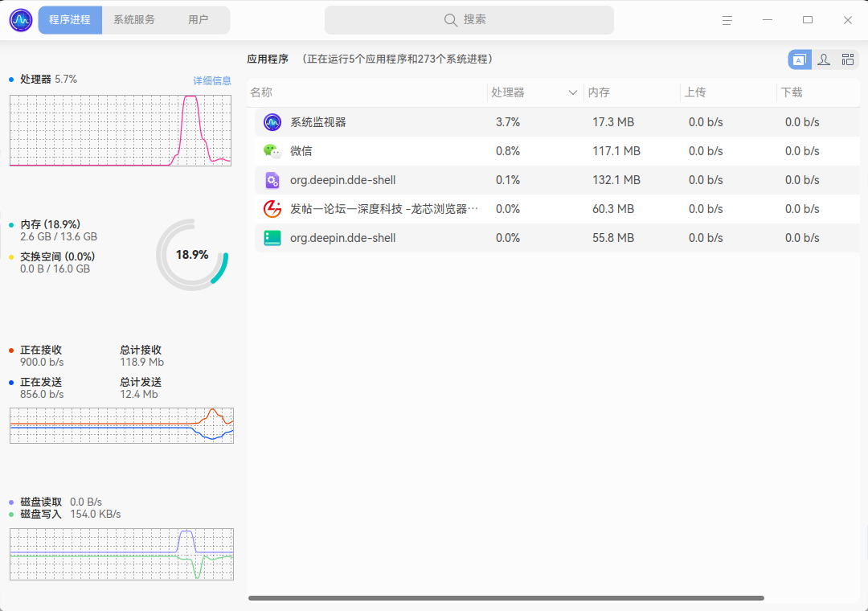Click the horizontal scrollbar of process list

[x=506, y=598]
